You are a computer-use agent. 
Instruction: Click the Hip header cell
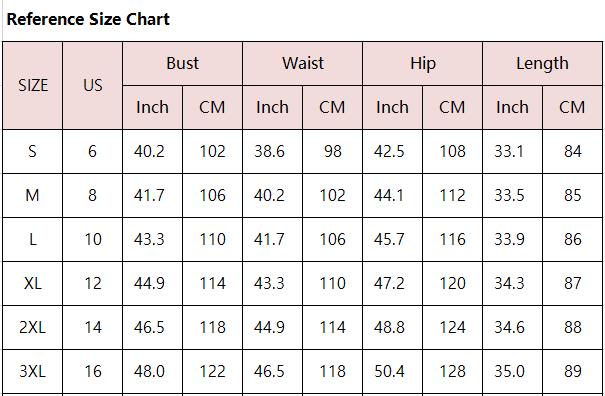point(422,63)
